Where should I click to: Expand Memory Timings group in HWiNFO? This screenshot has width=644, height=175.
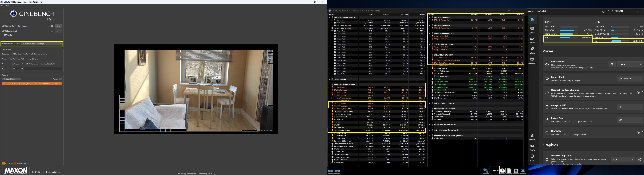tap(329, 79)
